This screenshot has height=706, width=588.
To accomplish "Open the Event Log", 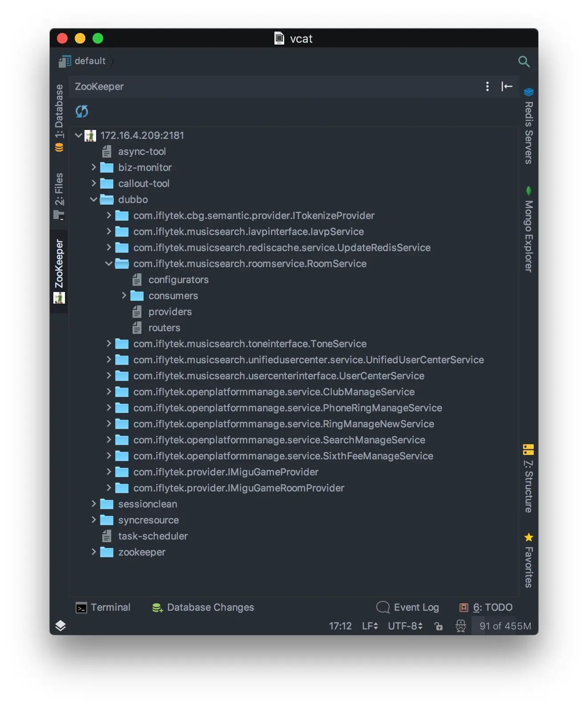I will [407, 607].
